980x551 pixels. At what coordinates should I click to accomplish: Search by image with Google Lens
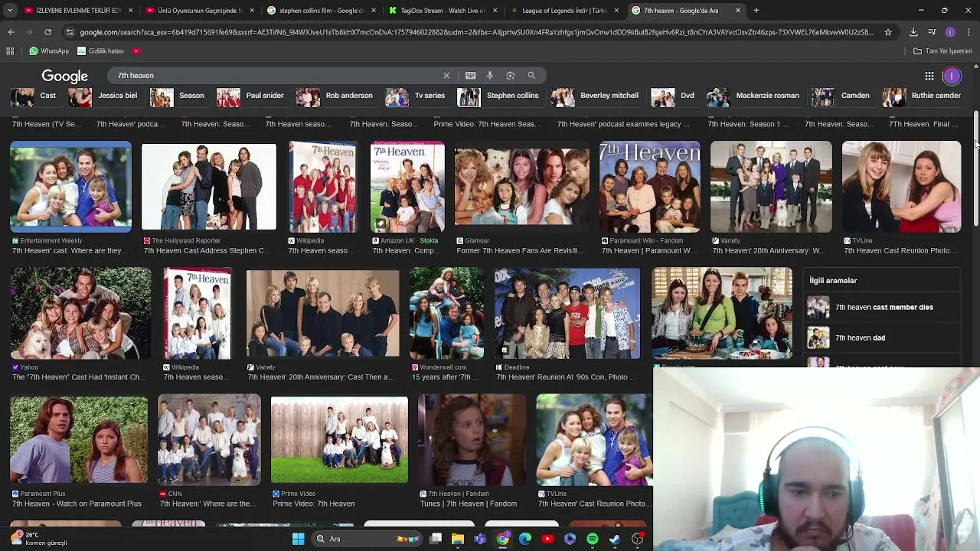pos(510,75)
